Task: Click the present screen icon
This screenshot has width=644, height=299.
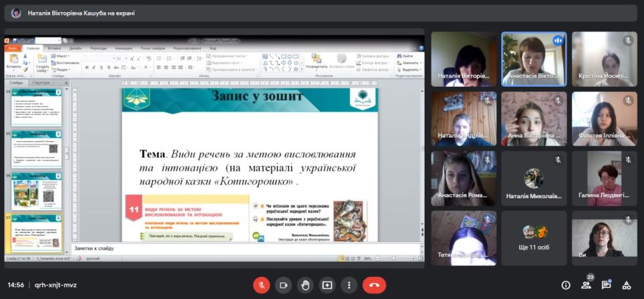Action: (327, 285)
